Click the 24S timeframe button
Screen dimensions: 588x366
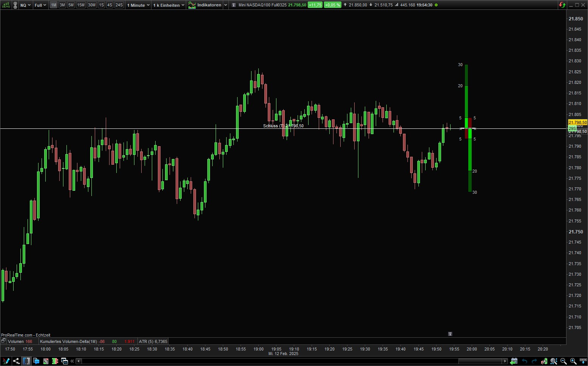[x=119, y=5]
